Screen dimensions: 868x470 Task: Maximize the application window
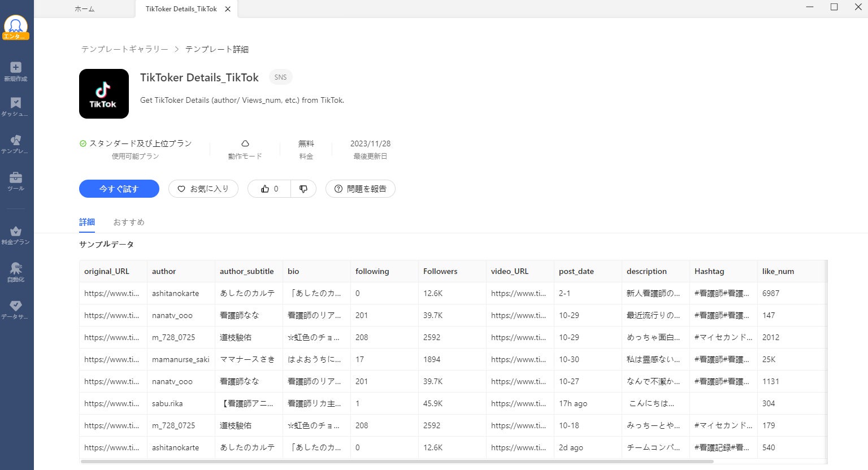[834, 7]
